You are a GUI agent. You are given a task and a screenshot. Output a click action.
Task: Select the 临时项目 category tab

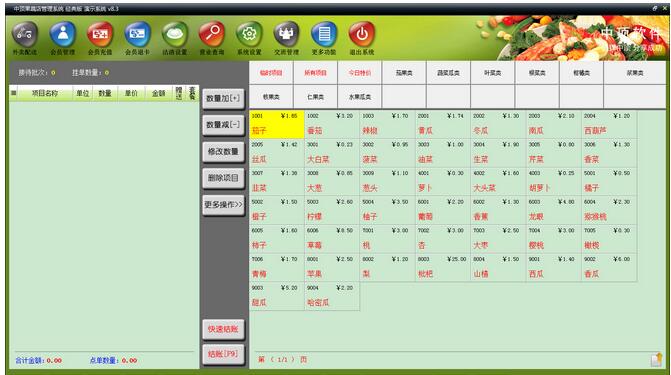coord(271,73)
